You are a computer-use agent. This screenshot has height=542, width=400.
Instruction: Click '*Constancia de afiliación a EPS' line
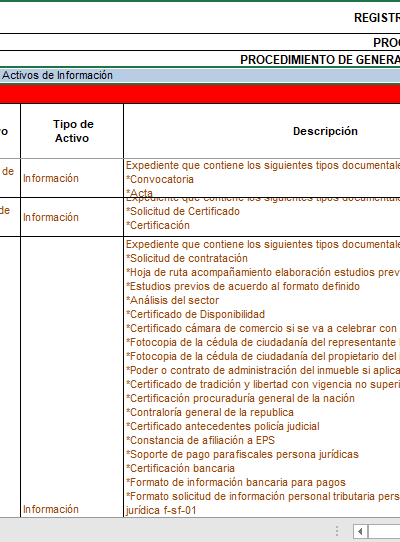201,440
